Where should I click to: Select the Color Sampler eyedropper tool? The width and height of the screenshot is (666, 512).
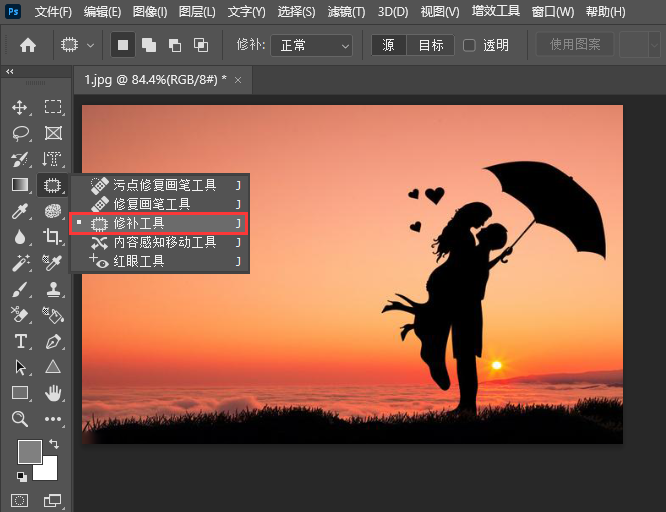[52, 263]
